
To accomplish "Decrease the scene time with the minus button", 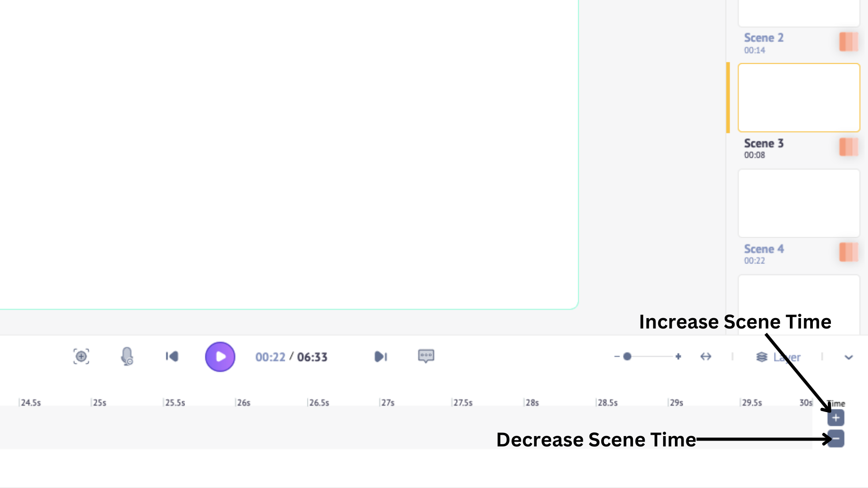I will [x=835, y=439].
